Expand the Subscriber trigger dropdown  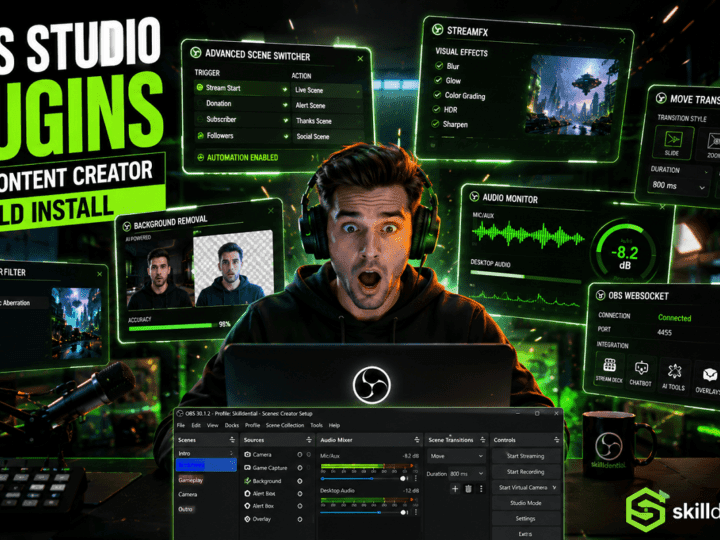click(286, 120)
